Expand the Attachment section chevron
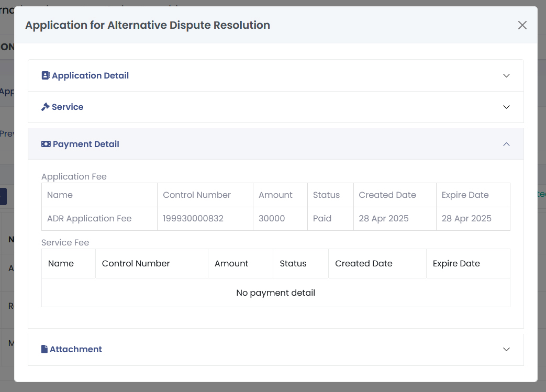This screenshot has width=546, height=392. (506, 349)
